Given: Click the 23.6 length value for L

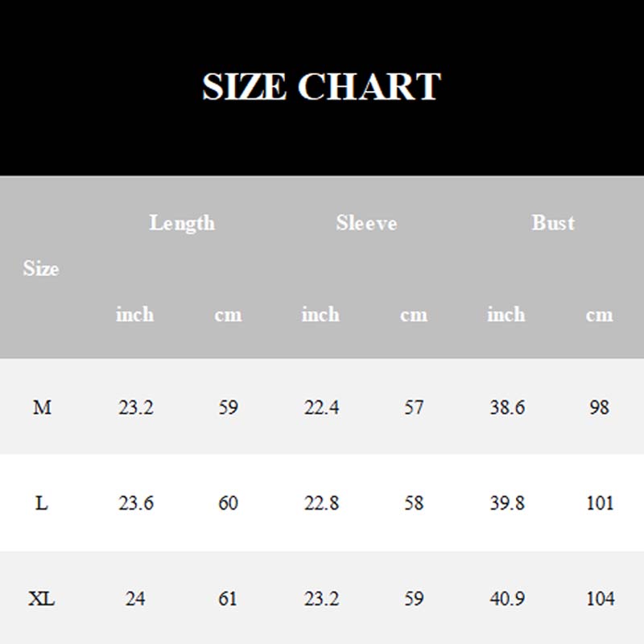Looking at the screenshot, I should click(x=135, y=503).
